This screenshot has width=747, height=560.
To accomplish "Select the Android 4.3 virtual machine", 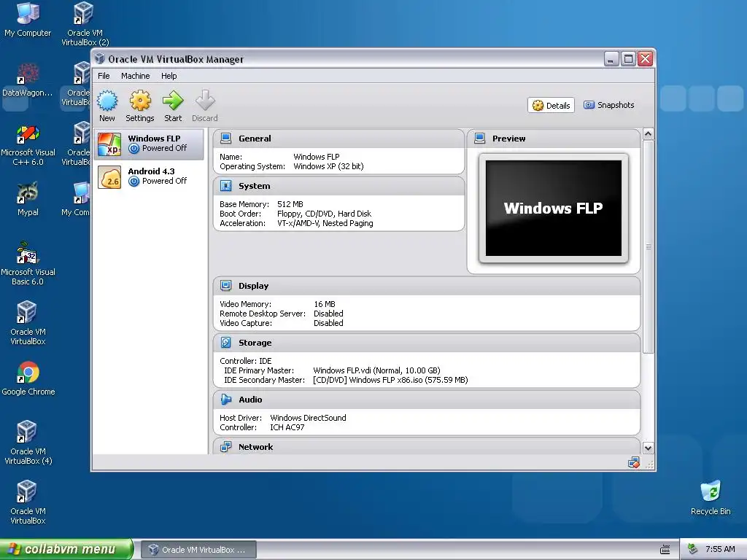I will (150, 176).
